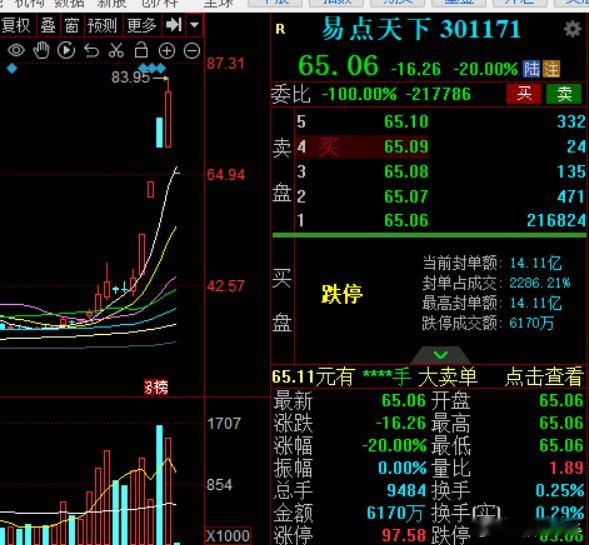
Task: Click the 量比 1.89 value
Action: click(x=566, y=468)
